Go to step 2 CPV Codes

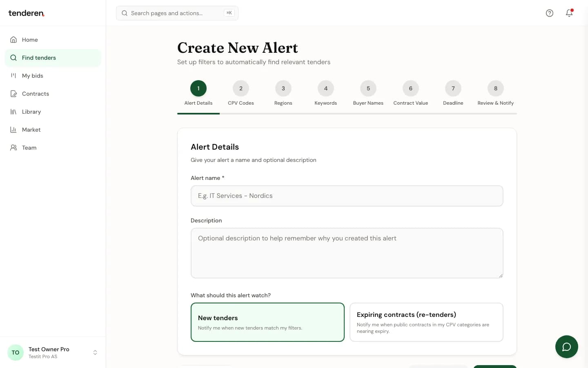(x=241, y=93)
